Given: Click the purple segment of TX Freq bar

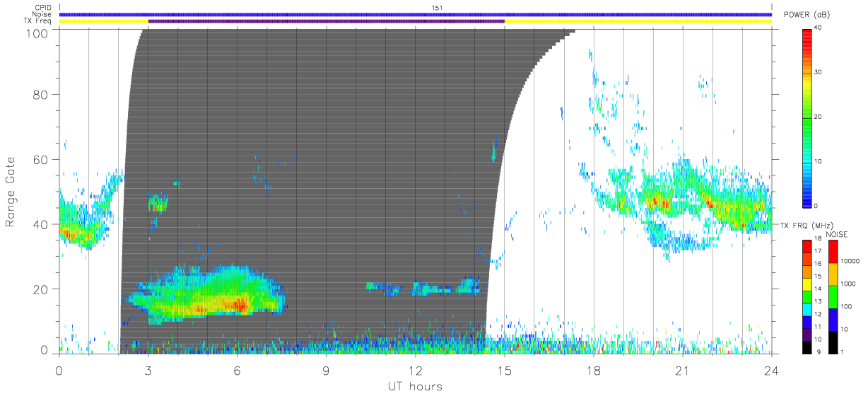Looking at the screenshot, I should 326,21.
